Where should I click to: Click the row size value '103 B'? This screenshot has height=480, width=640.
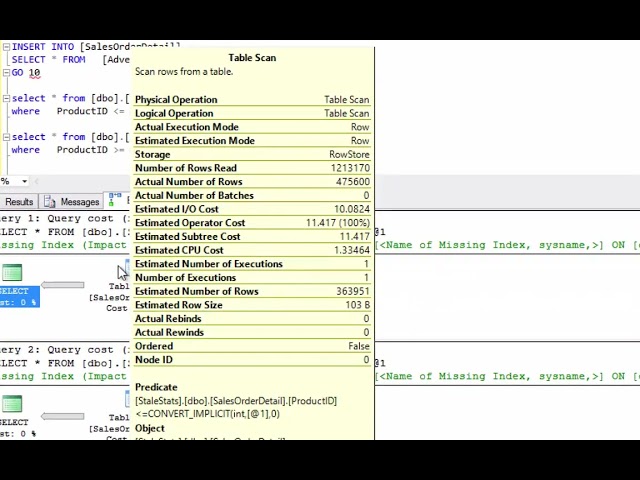358,305
